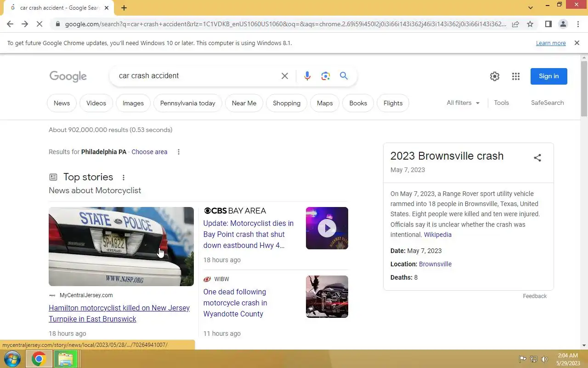Clear the search box text

click(x=285, y=76)
